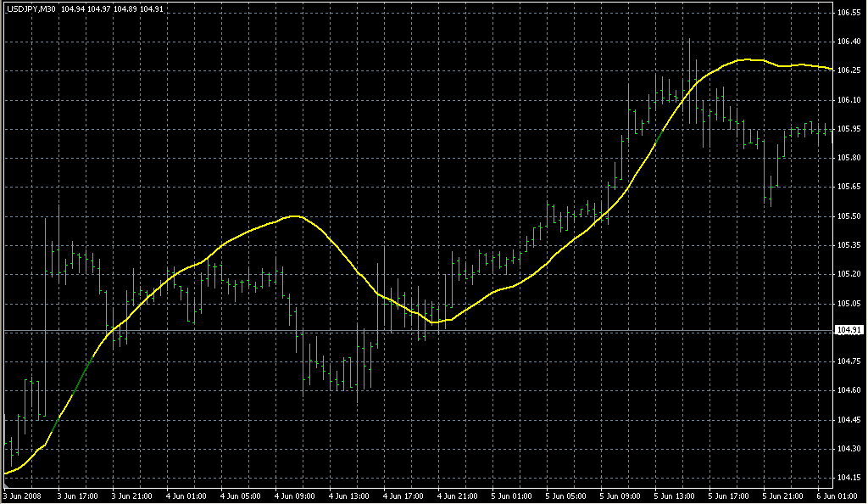Select the 4 Jun 09:00 time label
This screenshot has width=868, height=504.
(x=296, y=496)
